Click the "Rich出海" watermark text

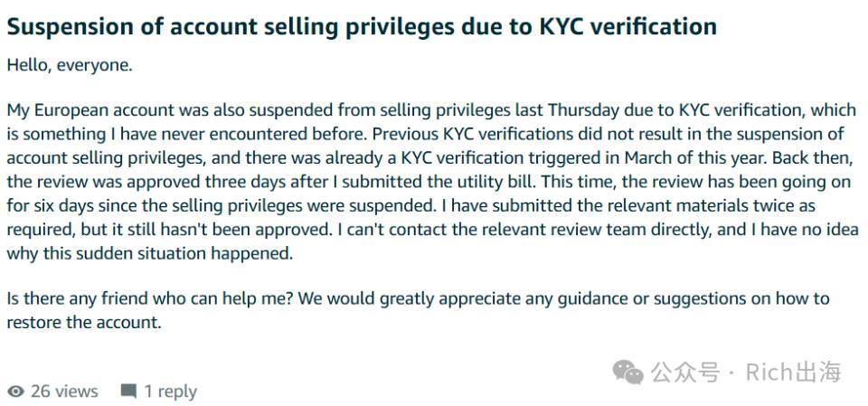click(793, 373)
